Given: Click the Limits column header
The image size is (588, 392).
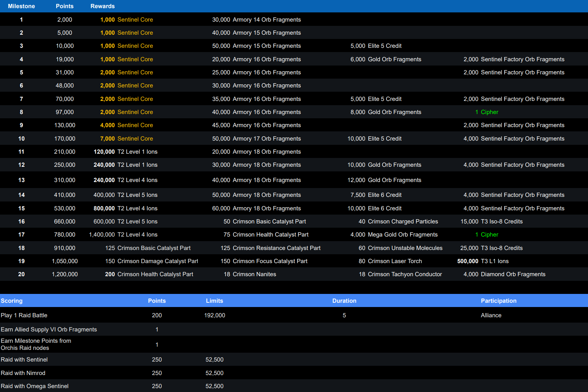Looking at the screenshot, I should [x=214, y=301].
